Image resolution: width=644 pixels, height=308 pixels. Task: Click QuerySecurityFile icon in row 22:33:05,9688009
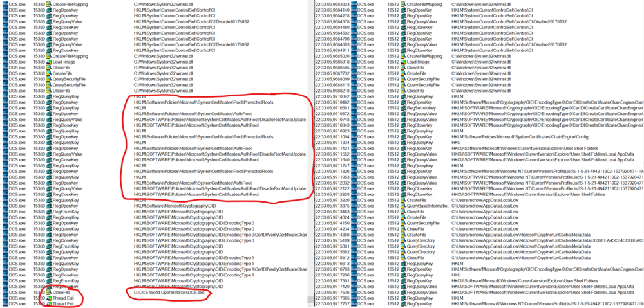click(403, 78)
